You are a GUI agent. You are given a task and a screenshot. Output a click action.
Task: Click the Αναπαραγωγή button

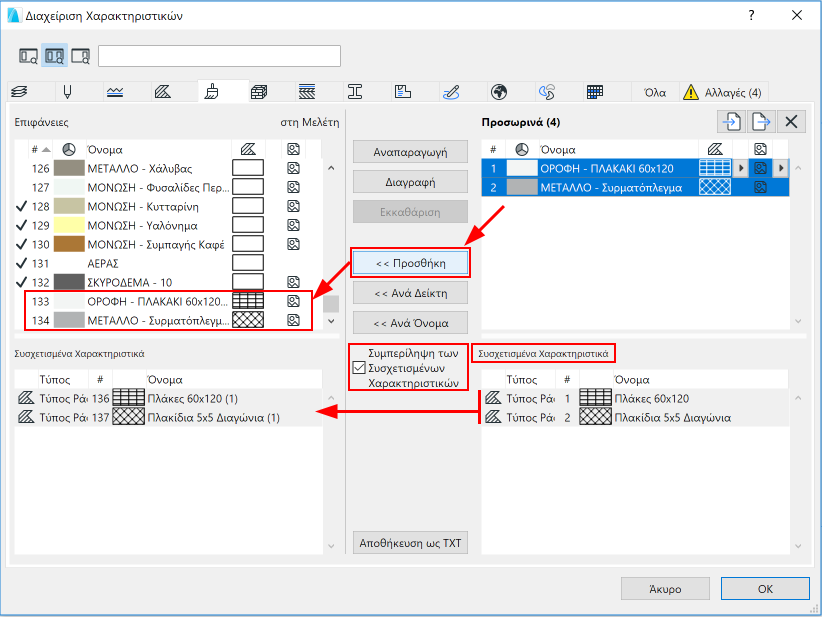point(410,152)
